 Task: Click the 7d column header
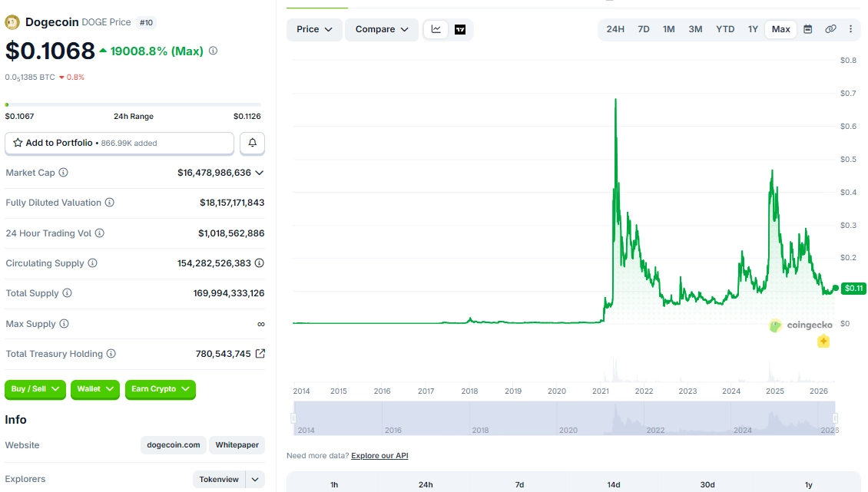(519, 484)
